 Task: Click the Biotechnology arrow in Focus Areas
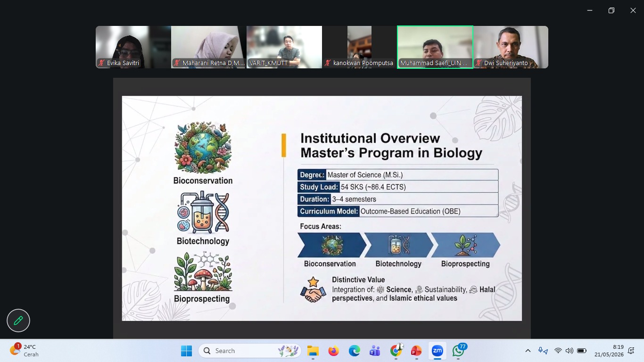pyautogui.click(x=399, y=245)
